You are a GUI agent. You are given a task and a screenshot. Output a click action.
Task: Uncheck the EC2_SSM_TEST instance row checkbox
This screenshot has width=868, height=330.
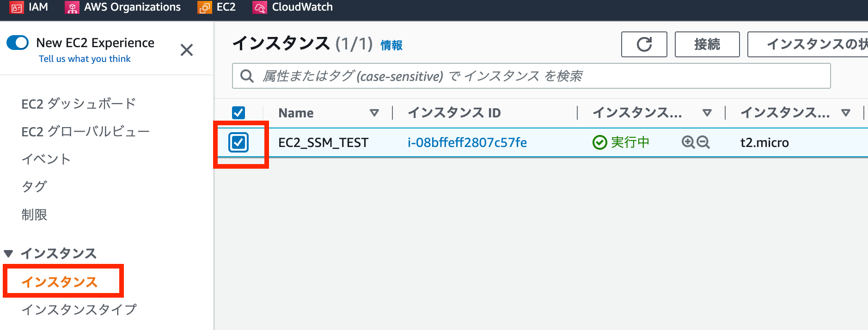tap(238, 142)
